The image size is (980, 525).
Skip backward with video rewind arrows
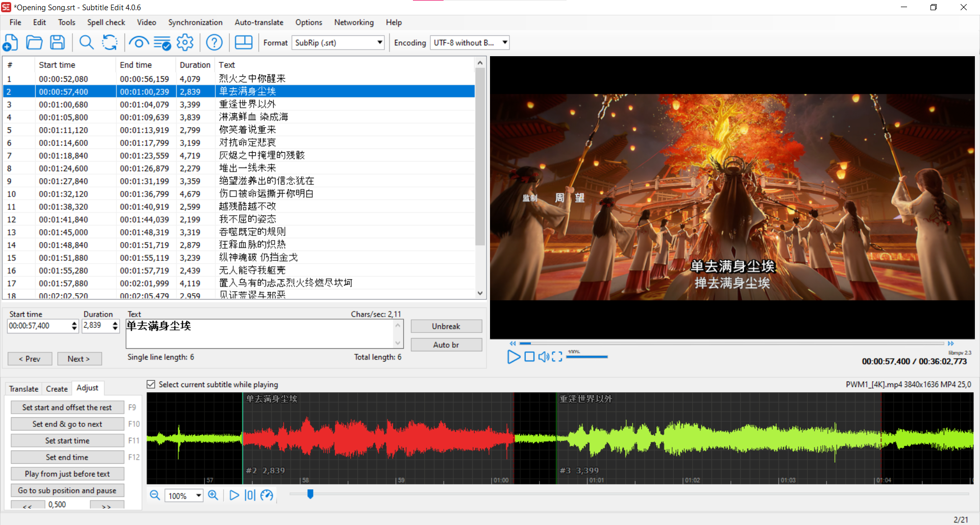[x=512, y=344]
